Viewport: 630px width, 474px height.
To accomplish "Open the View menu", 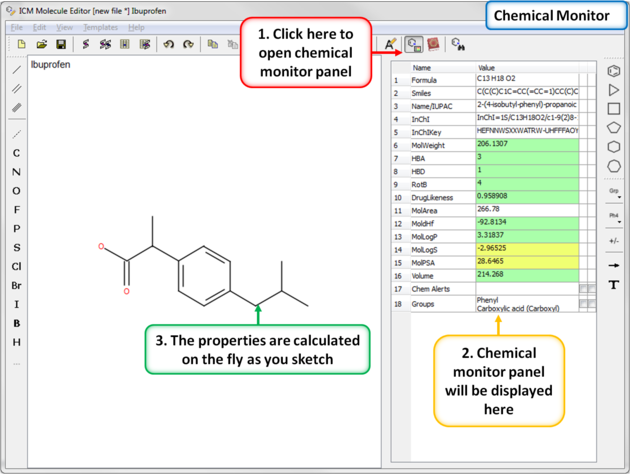I will 66,27.
